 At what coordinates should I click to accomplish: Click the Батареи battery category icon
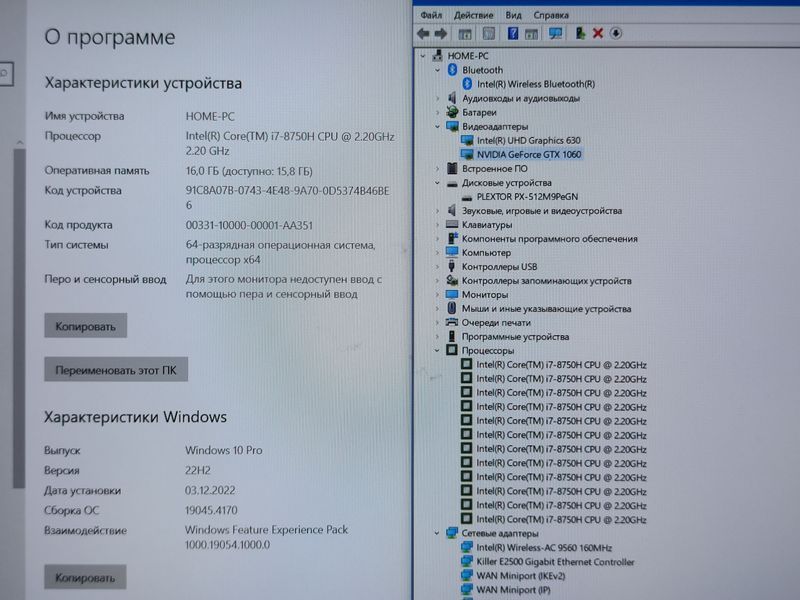pyautogui.click(x=452, y=112)
